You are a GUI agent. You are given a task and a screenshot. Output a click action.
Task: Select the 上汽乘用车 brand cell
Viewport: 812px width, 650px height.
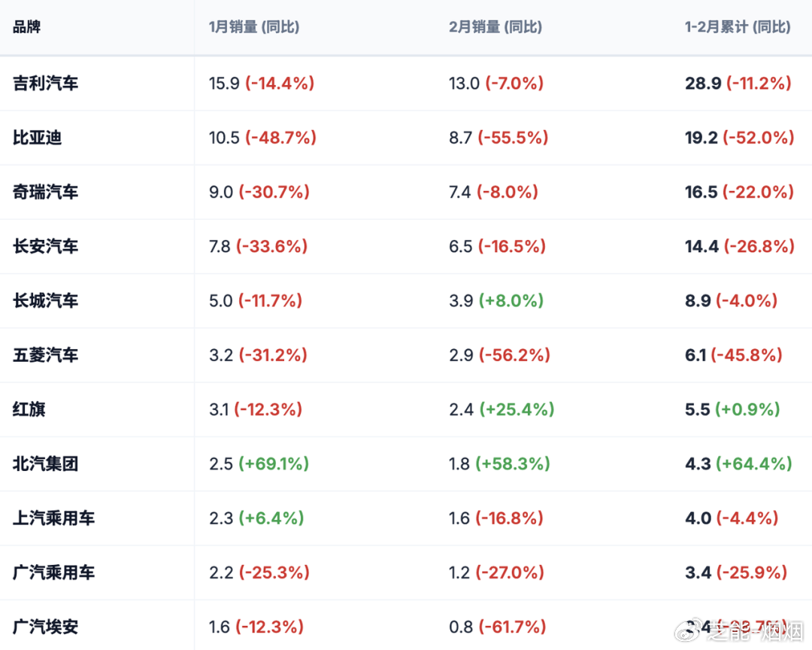pyautogui.click(x=54, y=518)
